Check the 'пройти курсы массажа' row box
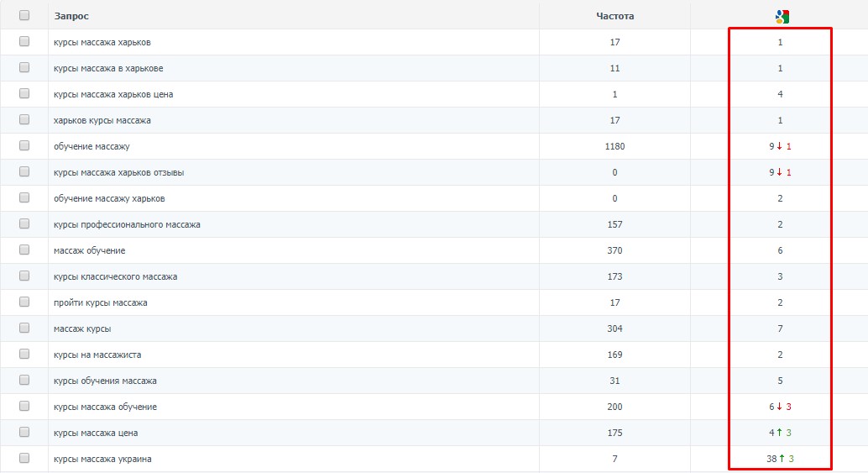This screenshot has height=473, width=868. point(24,302)
